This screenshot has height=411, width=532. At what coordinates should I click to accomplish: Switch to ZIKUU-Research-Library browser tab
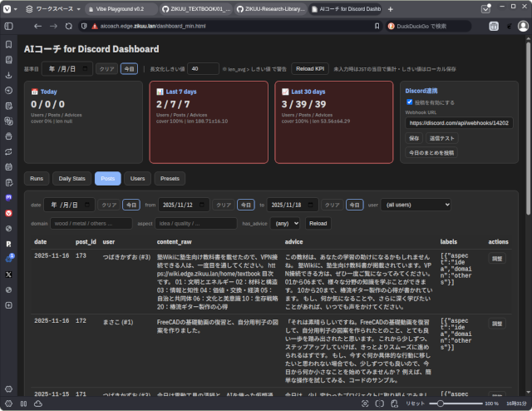[x=272, y=9]
